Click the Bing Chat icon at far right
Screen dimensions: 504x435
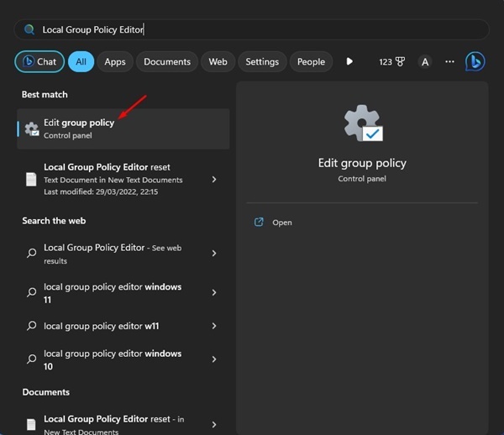coord(475,61)
